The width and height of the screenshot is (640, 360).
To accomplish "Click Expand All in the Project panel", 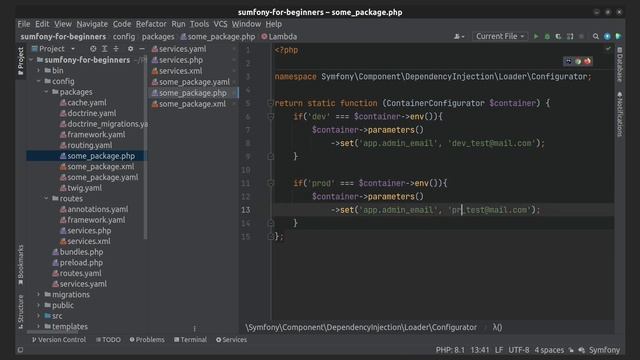I will pyautogui.click(x=104, y=49).
